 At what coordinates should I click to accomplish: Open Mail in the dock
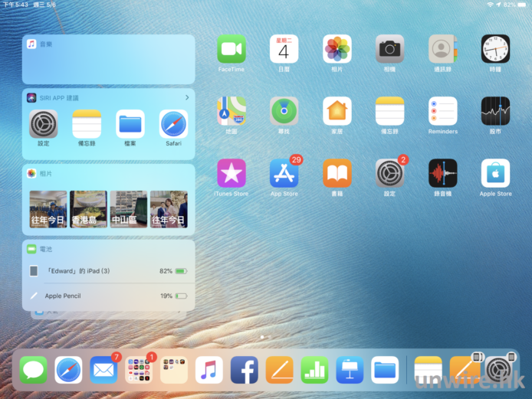[x=103, y=370]
